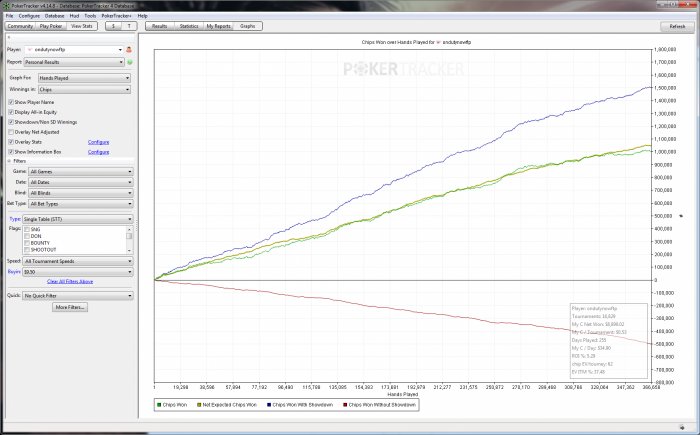Screen dimensions: 700x435
Task: Open the Report dropdown showing Personal Results
Action: (74, 62)
